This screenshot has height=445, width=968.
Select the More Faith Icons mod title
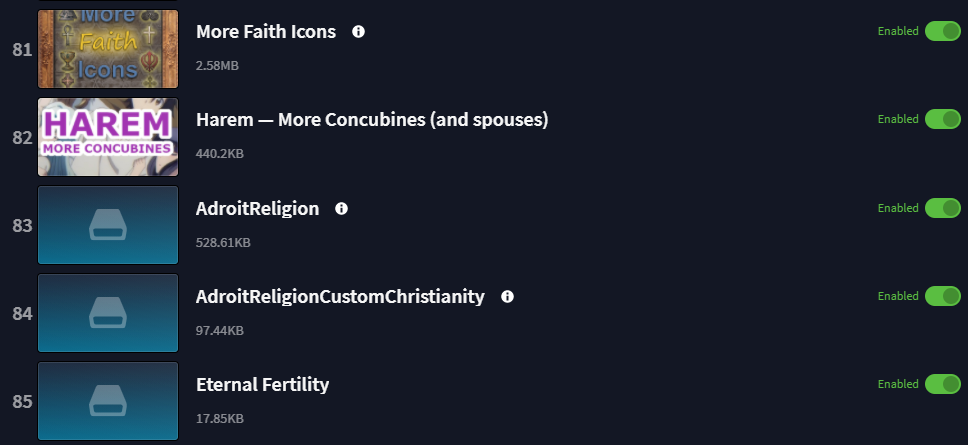266,31
